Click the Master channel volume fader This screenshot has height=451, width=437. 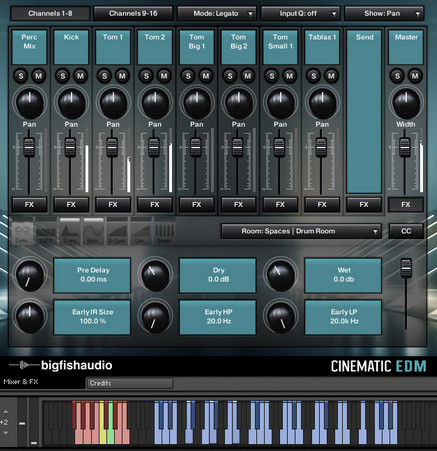pos(405,147)
